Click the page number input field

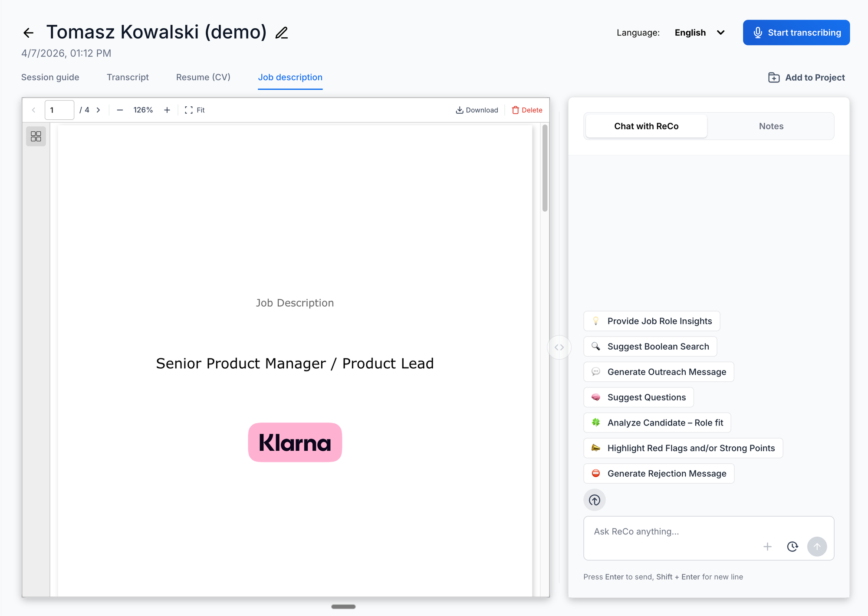coord(59,110)
